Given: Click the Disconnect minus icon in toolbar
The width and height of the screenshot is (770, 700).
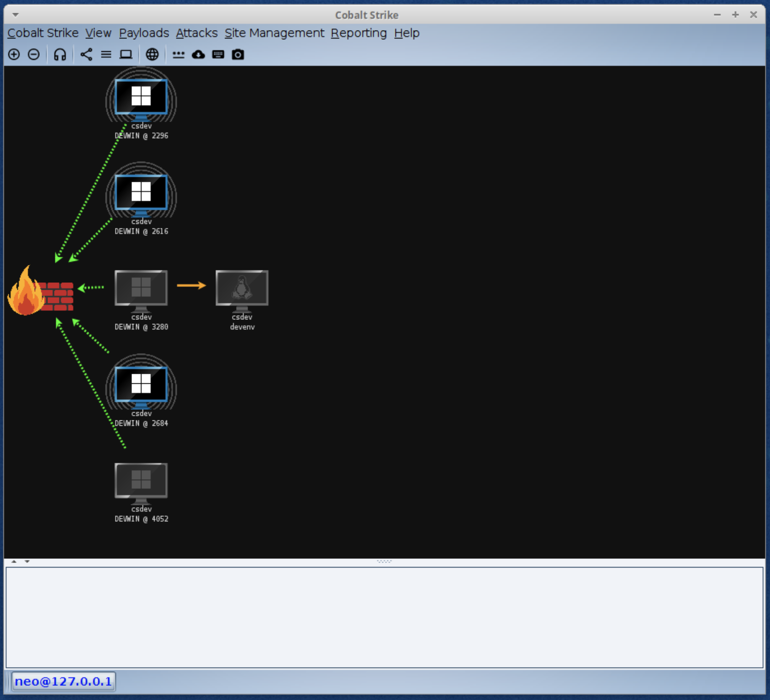Looking at the screenshot, I should [34, 54].
